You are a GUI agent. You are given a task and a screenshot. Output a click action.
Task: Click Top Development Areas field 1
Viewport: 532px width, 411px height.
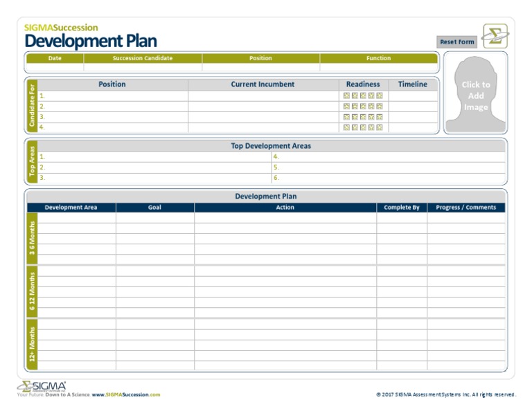154,157
